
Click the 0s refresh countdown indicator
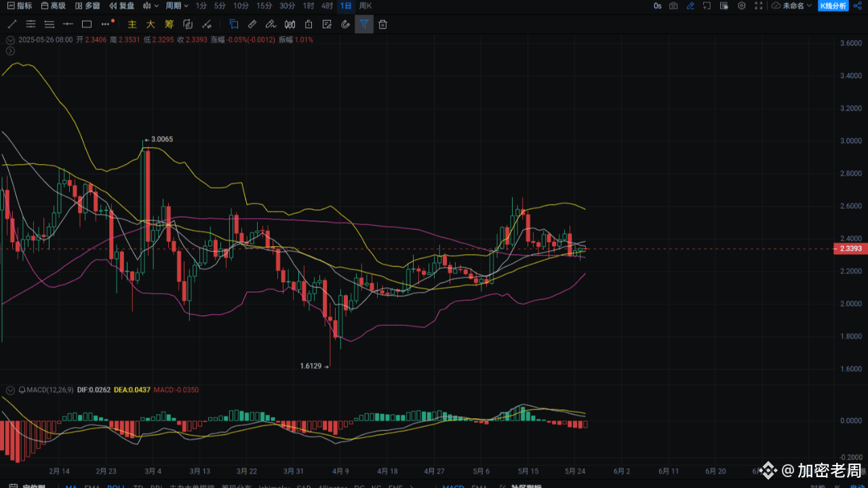(x=657, y=5)
